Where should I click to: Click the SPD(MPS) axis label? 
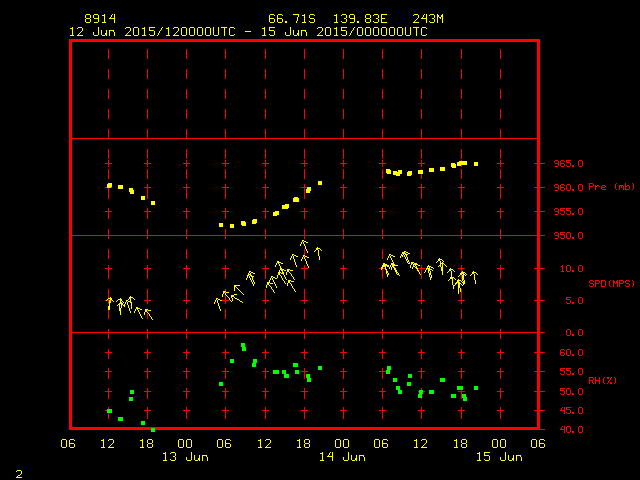[x=612, y=284]
